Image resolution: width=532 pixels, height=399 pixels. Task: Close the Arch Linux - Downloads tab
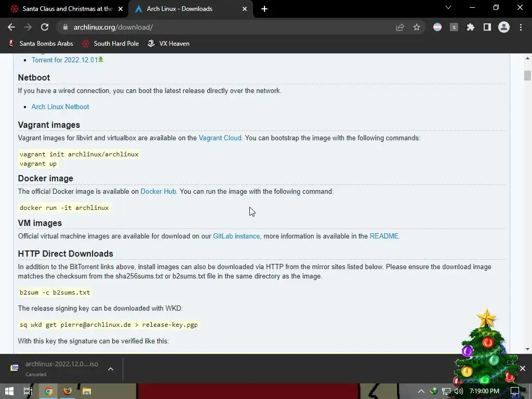(x=245, y=9)
